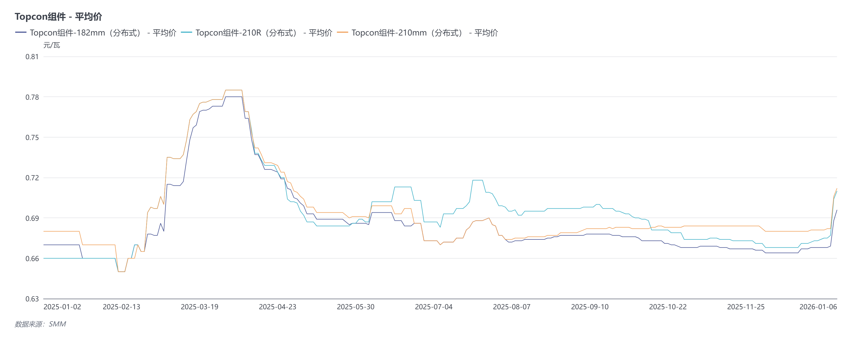
Task: Toggle Topcon组件-210mm legend series
Action: tap(425, 33)
